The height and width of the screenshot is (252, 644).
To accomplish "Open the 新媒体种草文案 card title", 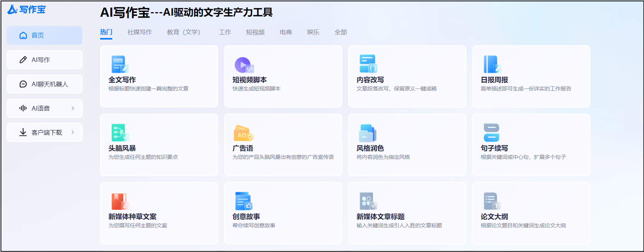I will (132, 217).
